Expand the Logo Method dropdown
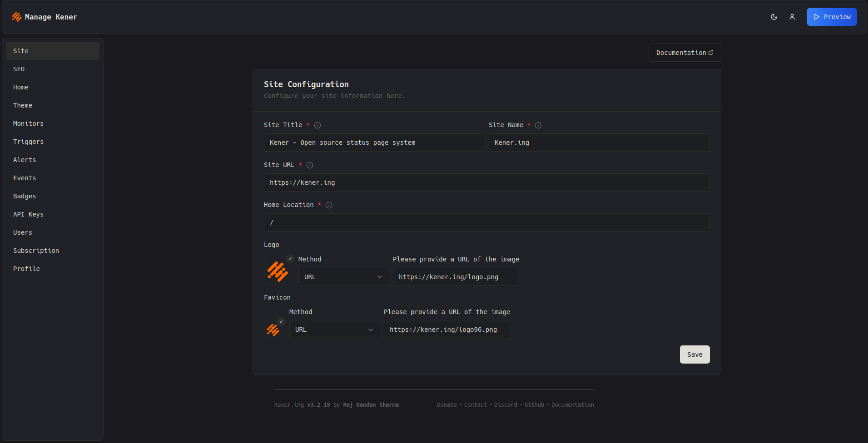 (343, 277)
